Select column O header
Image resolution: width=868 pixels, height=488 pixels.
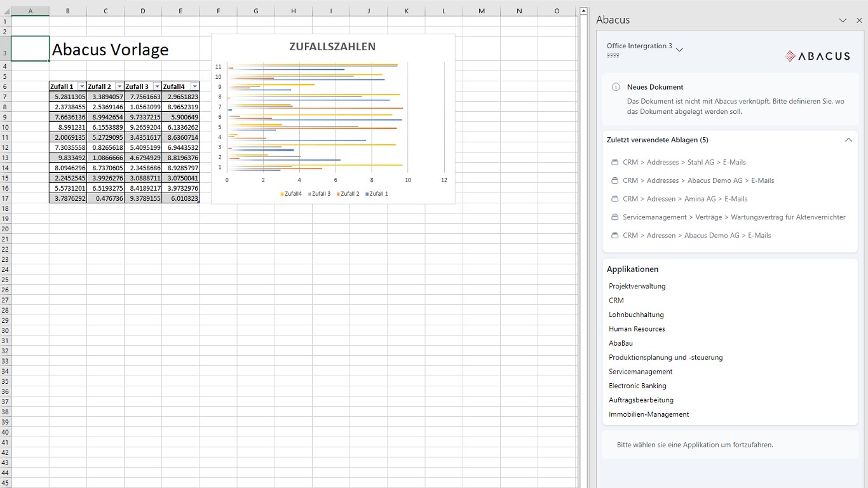pyautogui.click(x=557, y=11)
